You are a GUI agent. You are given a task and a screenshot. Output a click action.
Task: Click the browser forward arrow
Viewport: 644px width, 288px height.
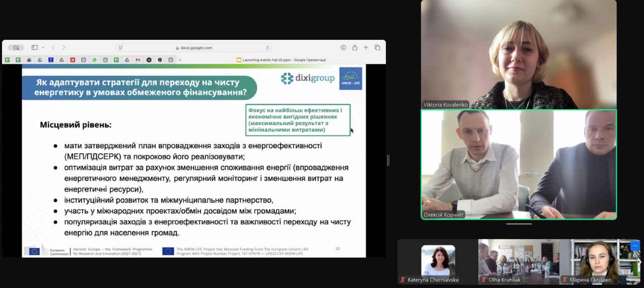[64, 47]
